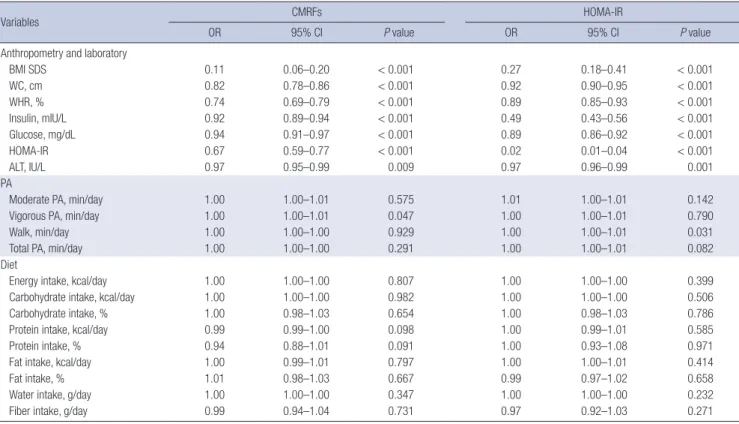Select HOMA-IR row OR value 0.02
Viewport: 739px width, 424px height.
511,151
